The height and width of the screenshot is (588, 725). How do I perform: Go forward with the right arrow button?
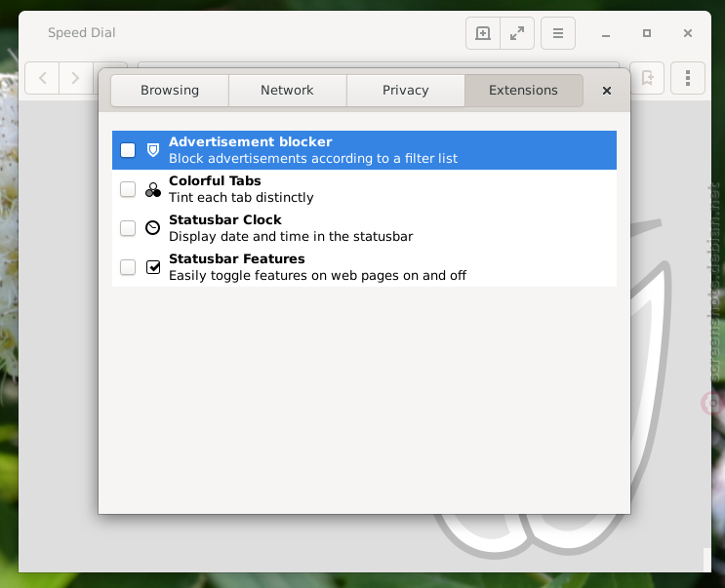point(76,78)
